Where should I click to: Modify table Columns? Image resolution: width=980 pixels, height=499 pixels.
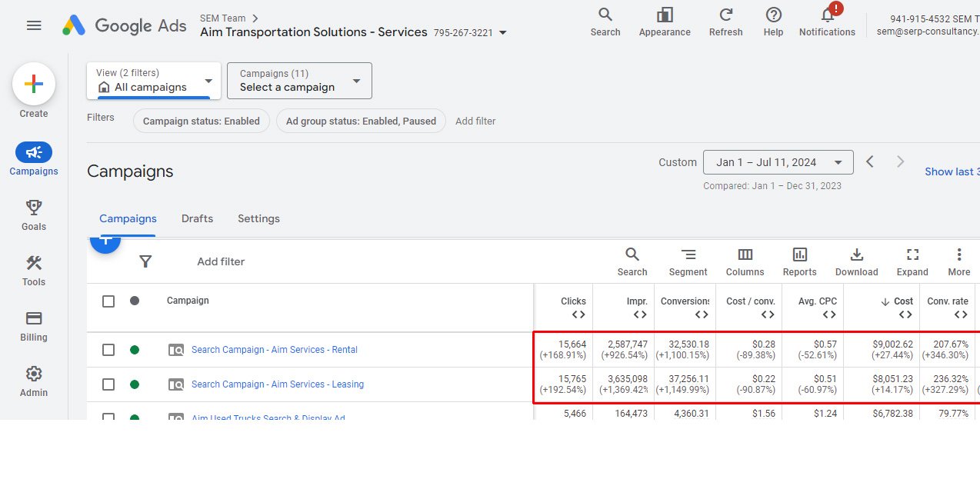[x=745, y=261]
